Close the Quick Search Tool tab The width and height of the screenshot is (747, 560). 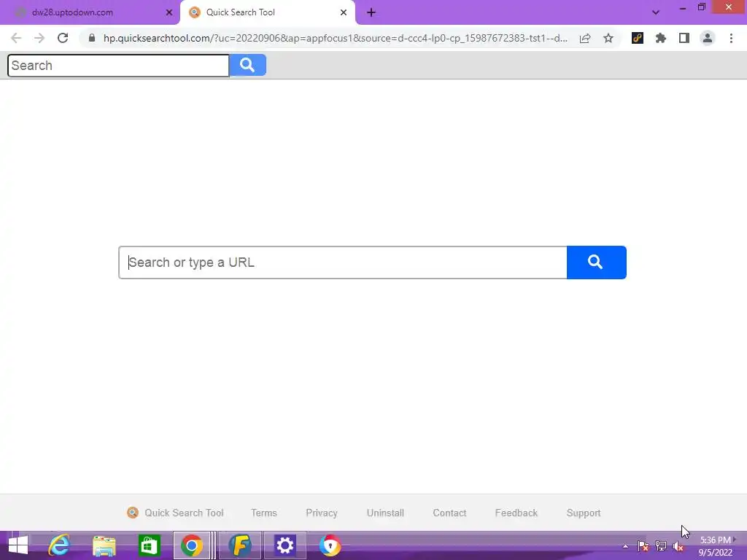click(x=344, y=12)
